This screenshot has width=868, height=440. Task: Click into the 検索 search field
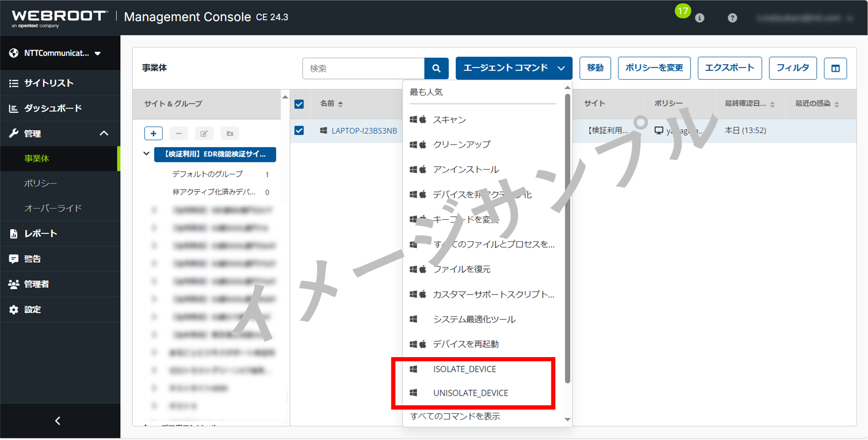363,68
